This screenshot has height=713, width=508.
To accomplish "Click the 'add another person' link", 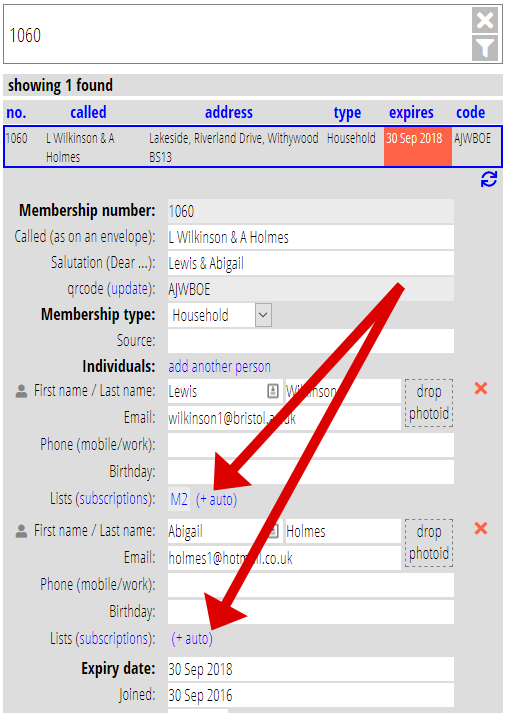I will tap(219, 367).
